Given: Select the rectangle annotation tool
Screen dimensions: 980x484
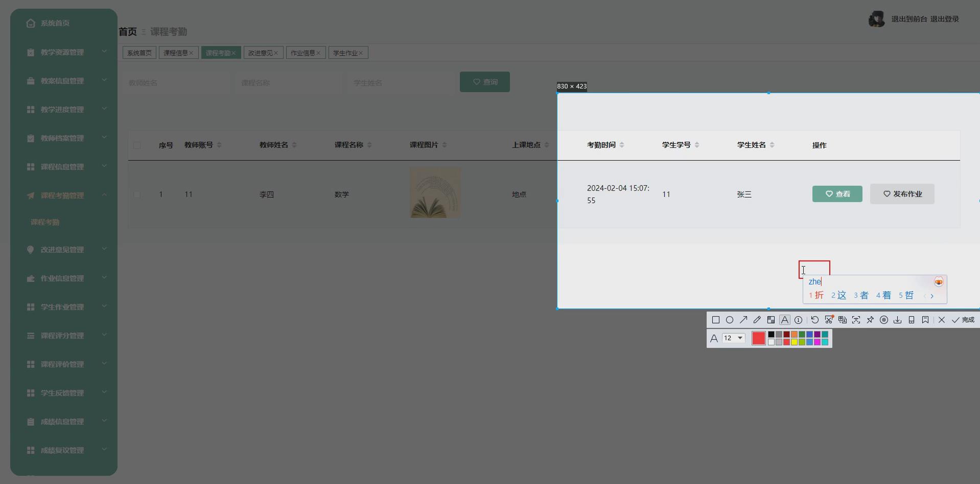Looking at the screenshot, I should click(715, 320).
